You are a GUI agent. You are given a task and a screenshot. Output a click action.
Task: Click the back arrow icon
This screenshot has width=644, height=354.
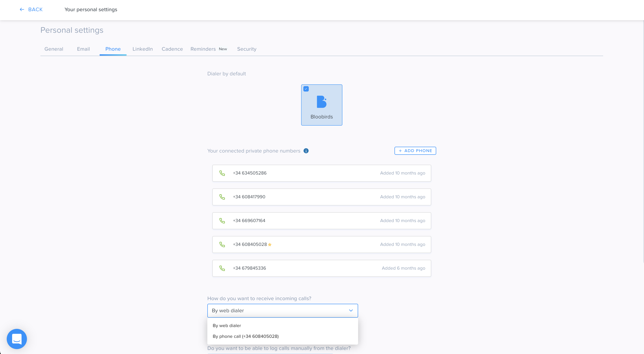click(x=22, y=9)
